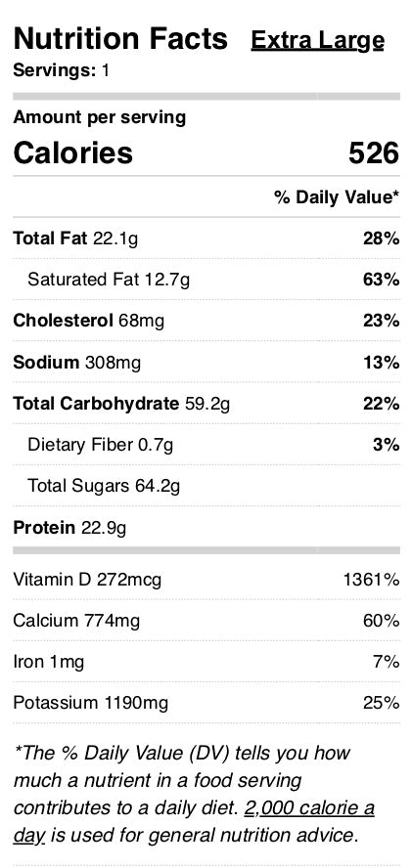Click the Protein 22.9g row

click(x=206, y=527)
